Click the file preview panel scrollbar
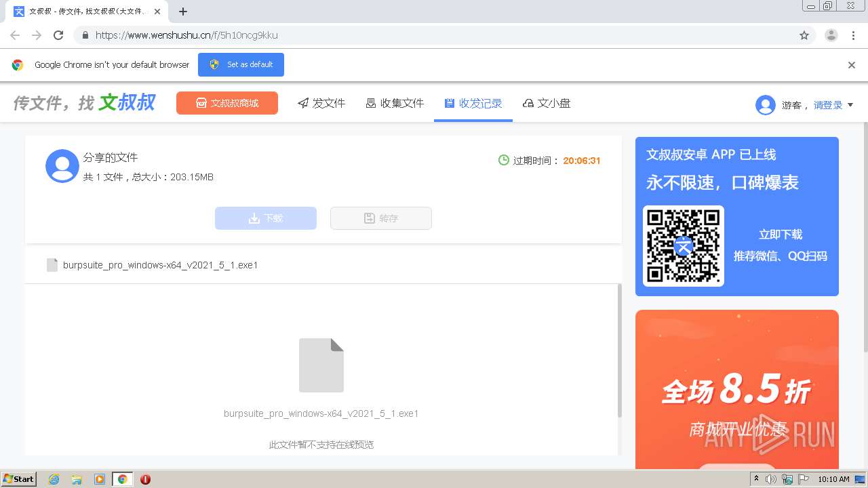This screenshot has height=488, width=868. tap(620, 350)
